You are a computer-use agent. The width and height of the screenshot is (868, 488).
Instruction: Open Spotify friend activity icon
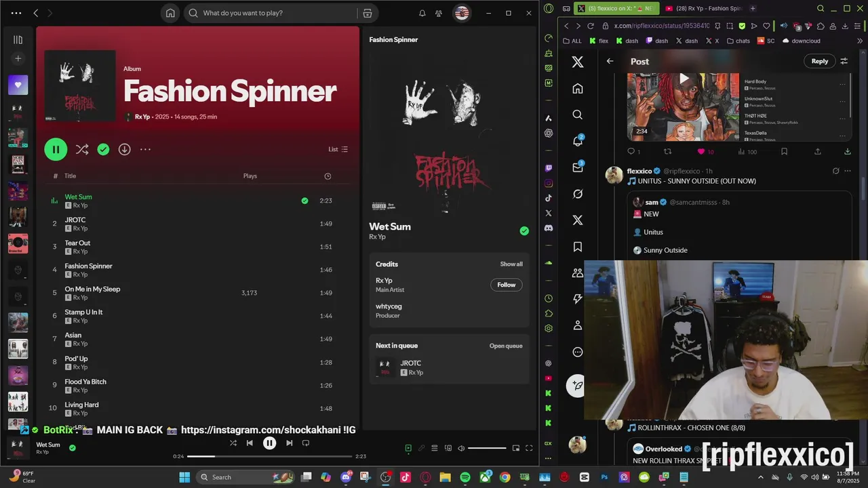(x=439, y=13)
